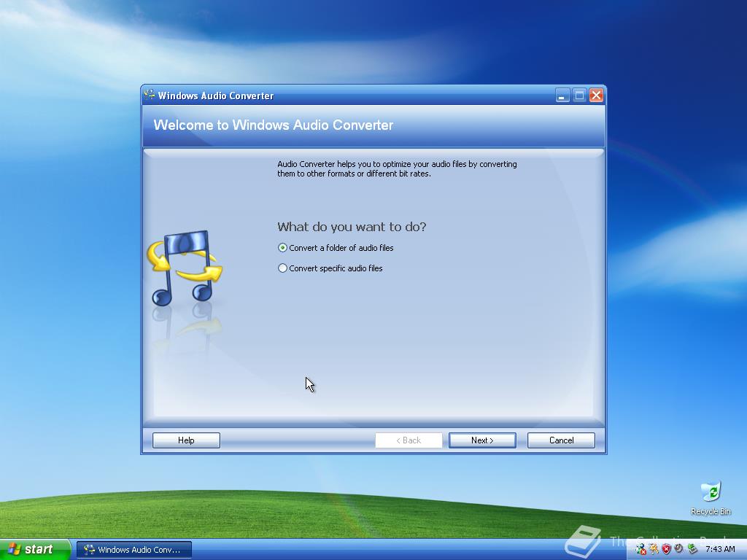This screenshot has width=747, height=560.
Task: Click the speaker volume tray icon
Action: (679, 548)
